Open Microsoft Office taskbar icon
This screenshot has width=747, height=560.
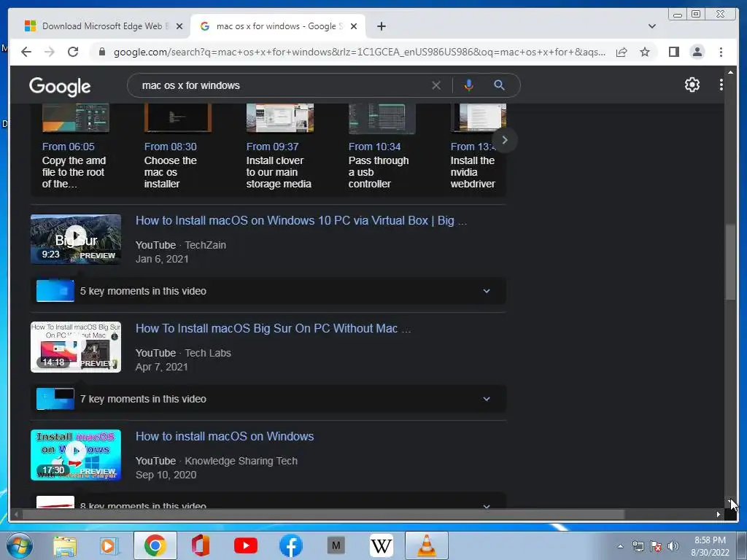(x=201, y=545)
